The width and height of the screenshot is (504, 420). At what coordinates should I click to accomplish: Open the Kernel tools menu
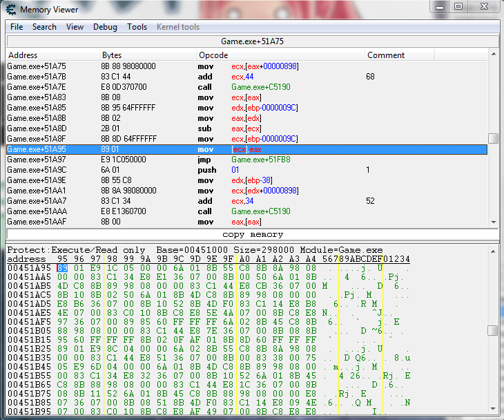[178, 27]
